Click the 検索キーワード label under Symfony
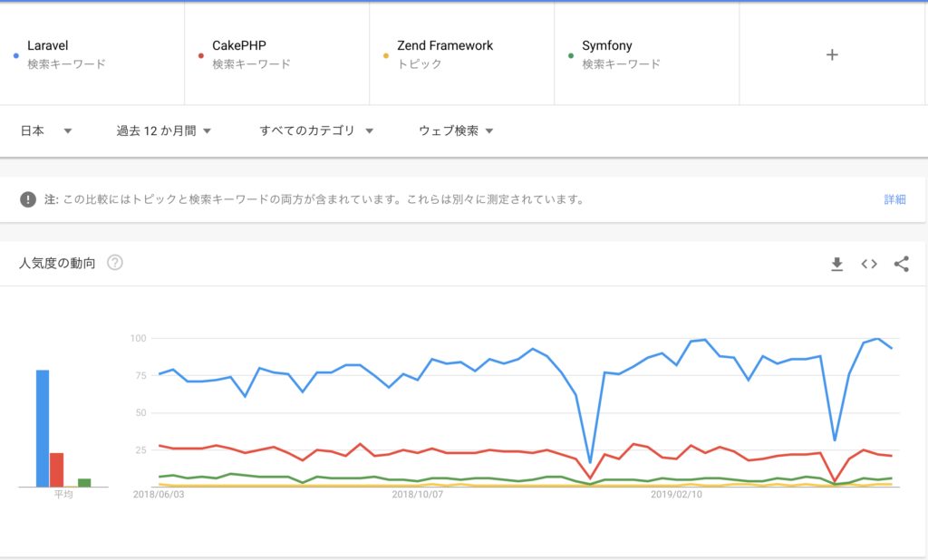This screenshot has height=560, width=928. [621, 64]
